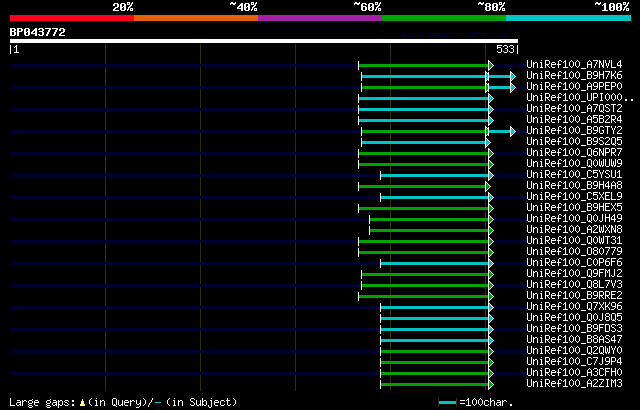Click the UniRef100_Q0JH49 label
The width and height of the screenshot is (640, 410).
574,219
